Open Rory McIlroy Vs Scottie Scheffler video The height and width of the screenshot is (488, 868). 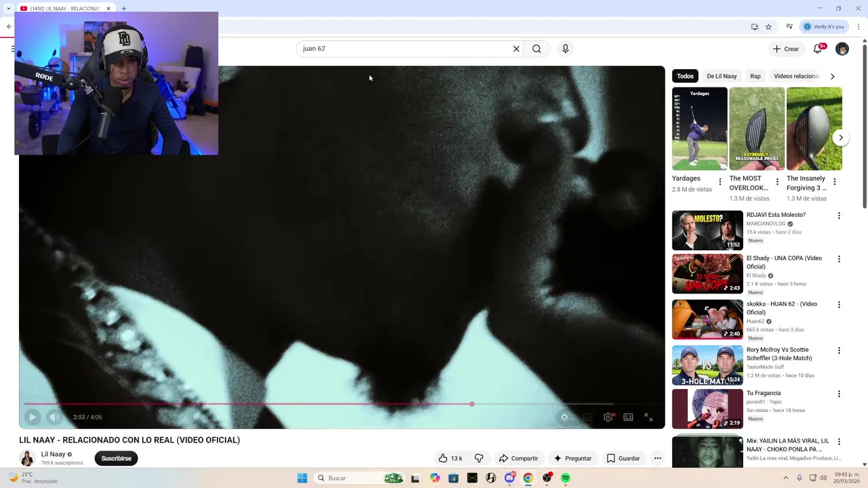click(x=707, y=365)
